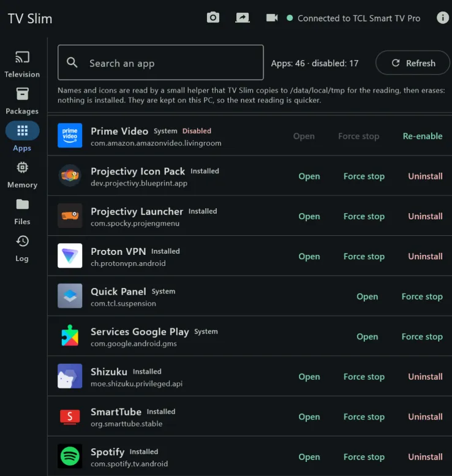
Task: Open Services Google Play
Action: [x=367, y=337]
